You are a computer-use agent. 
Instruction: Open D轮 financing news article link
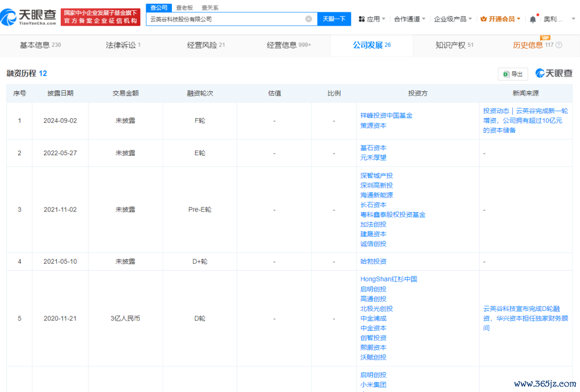525,318
